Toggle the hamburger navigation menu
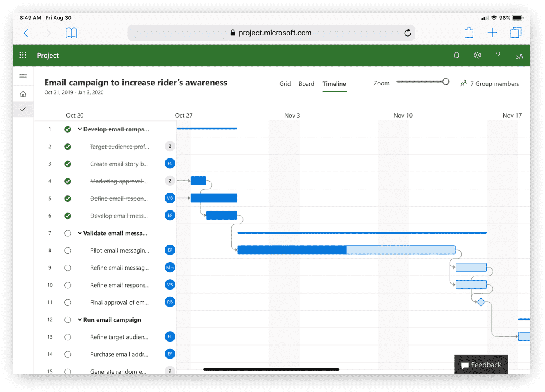This screenshot has width=545, height=392. [x=23, y=76]
